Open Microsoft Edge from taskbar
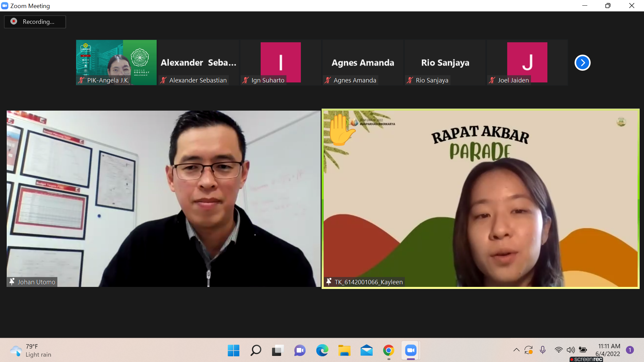This screenshot has width=644, height=362. (x=322, y=351)
